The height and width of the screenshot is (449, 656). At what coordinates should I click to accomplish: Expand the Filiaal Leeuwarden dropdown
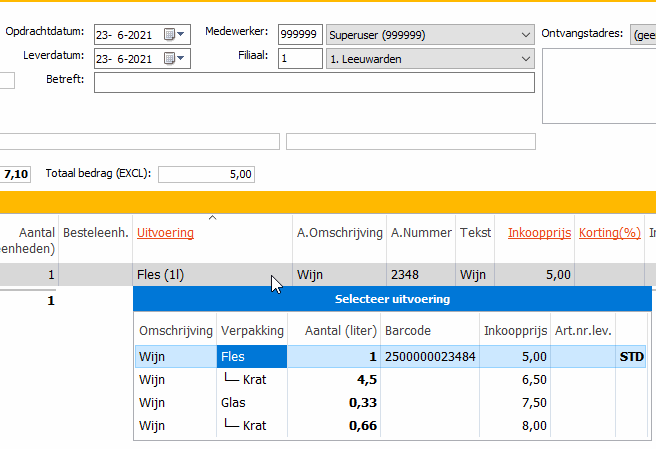526,59
